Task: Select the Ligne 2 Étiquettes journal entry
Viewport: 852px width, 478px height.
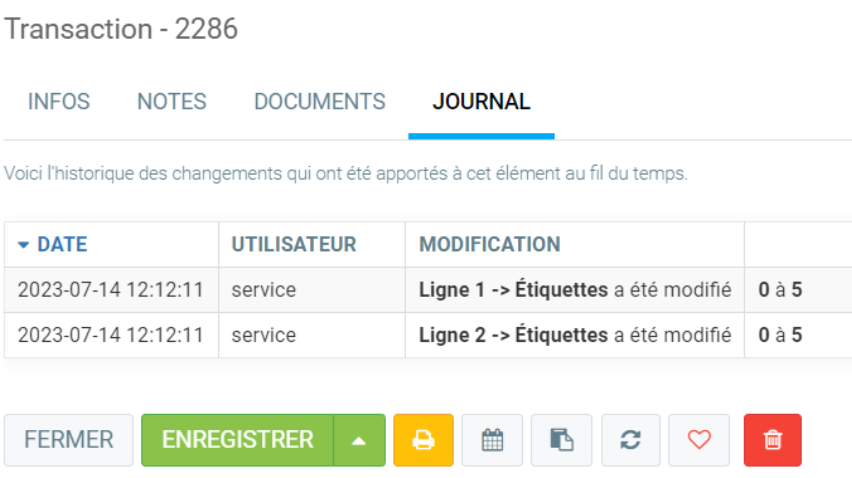Action: click(574, 335)
